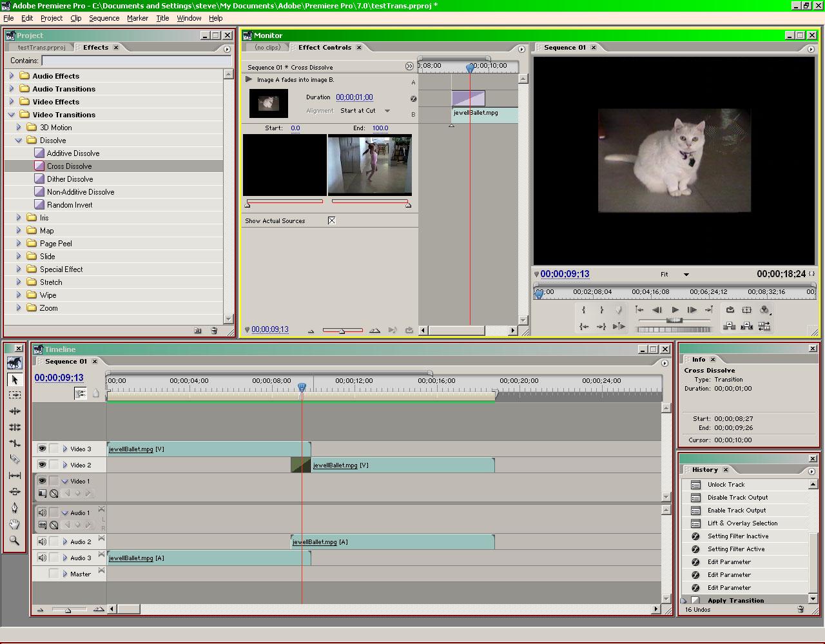
Task: Toggle Show Actual Sources checkbox
Action: point(331,220)
